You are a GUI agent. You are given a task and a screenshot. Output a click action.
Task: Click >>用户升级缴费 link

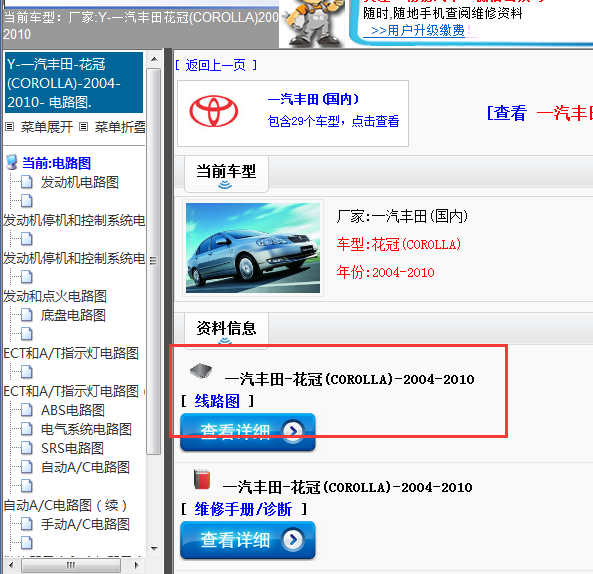(x=418, y=30)
